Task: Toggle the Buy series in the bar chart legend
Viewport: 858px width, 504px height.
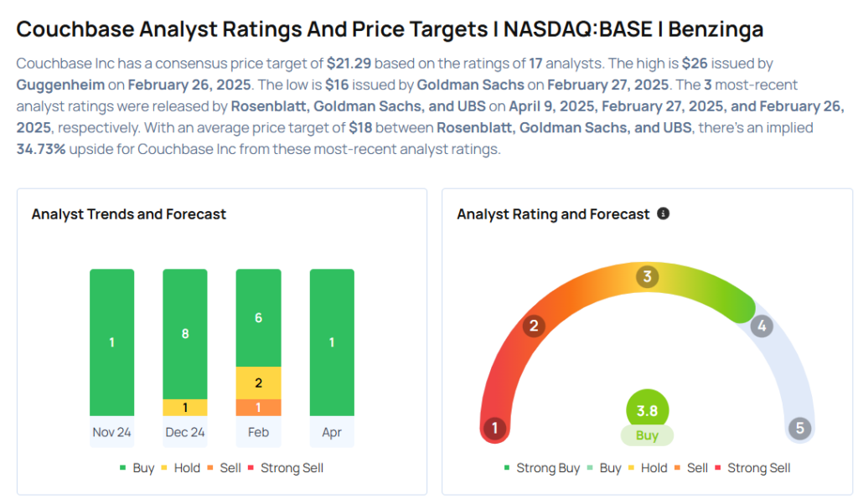Action: (137, 468)
